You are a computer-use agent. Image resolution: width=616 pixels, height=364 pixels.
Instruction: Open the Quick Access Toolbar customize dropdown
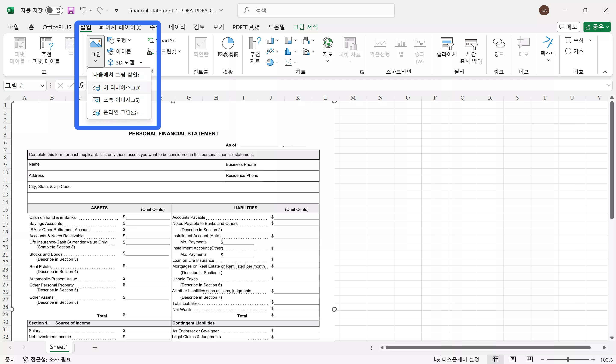(117, 10)
